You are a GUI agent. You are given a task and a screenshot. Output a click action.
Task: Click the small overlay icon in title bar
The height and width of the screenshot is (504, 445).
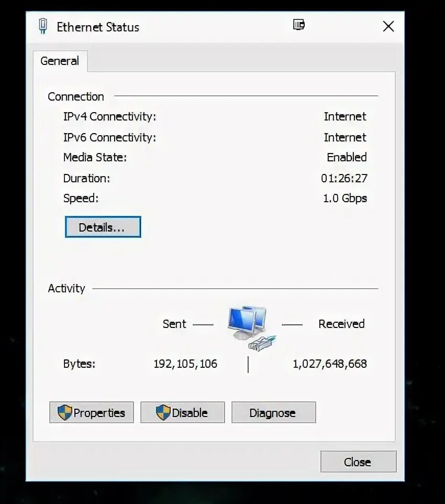[299, 25]
